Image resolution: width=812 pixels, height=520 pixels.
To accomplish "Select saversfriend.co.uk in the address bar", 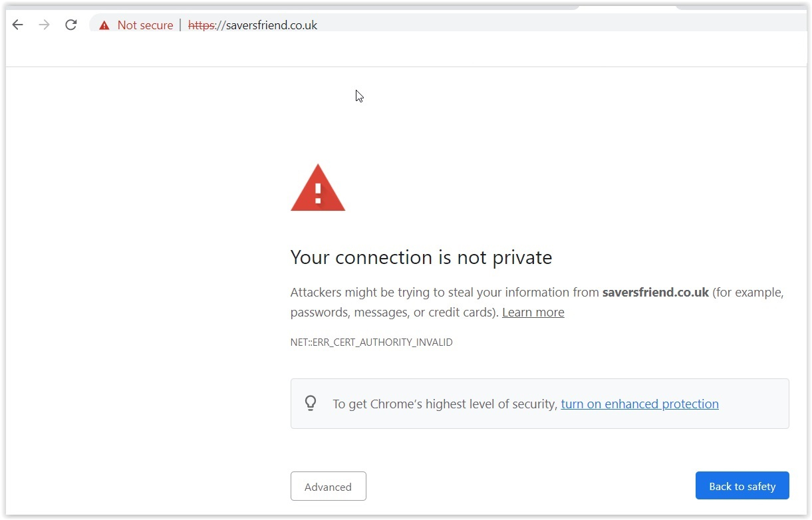I will click(x=271, y=25).
